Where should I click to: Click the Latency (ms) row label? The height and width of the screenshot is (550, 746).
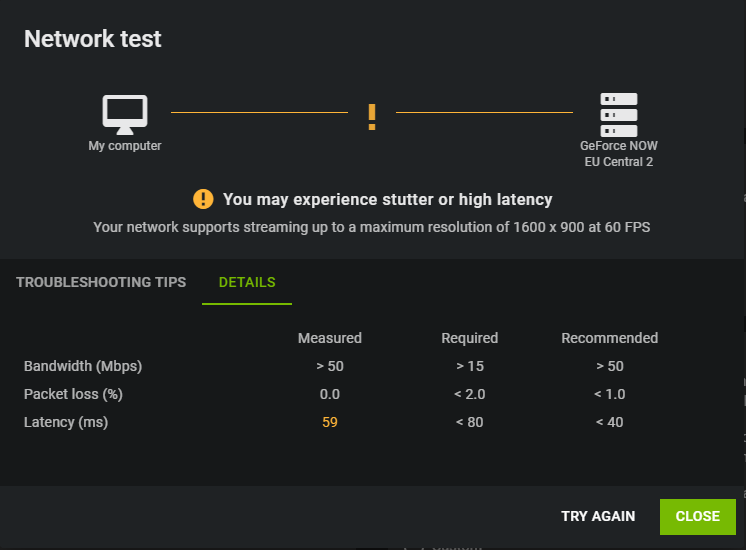coord(66,422)
